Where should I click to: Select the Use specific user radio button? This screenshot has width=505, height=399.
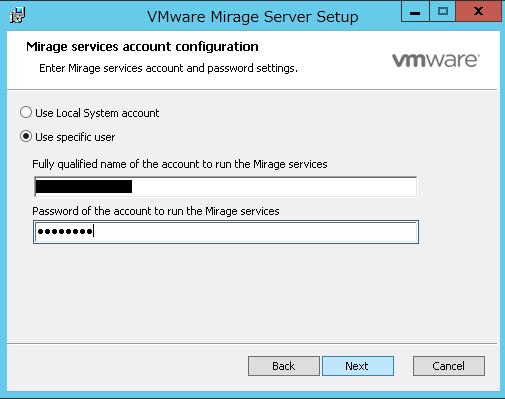click(26, 136)
